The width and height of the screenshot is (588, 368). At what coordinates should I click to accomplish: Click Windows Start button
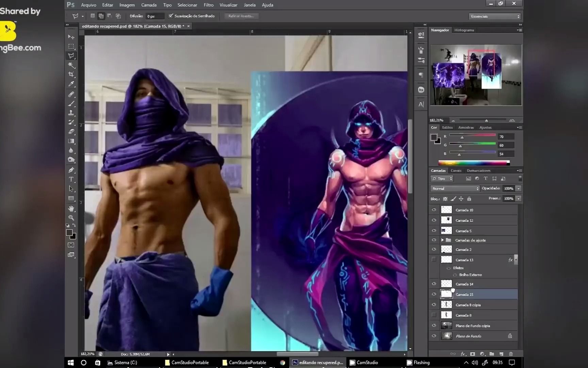click(71, 363)
